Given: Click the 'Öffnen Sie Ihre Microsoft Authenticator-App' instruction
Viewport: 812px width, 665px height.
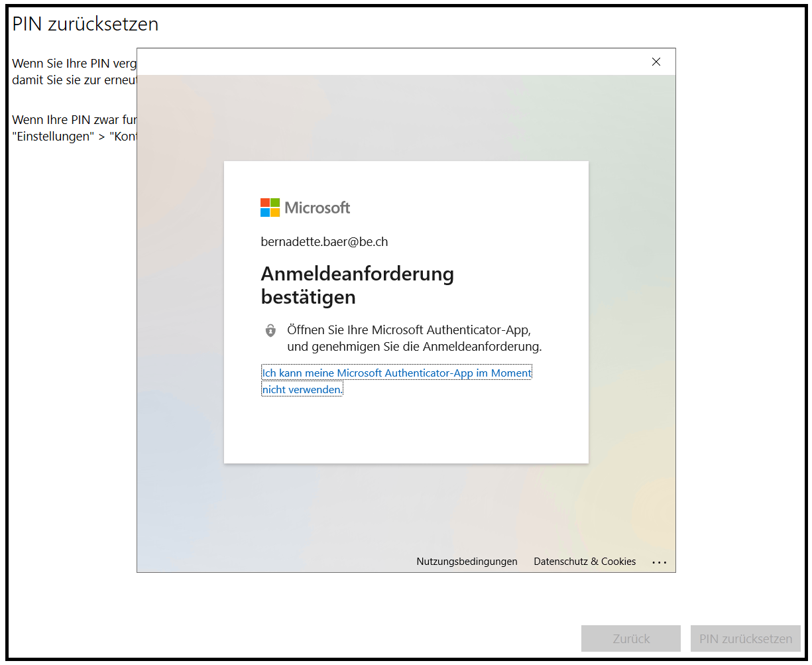Looking at the screenshot, I should tap(414, 338).
